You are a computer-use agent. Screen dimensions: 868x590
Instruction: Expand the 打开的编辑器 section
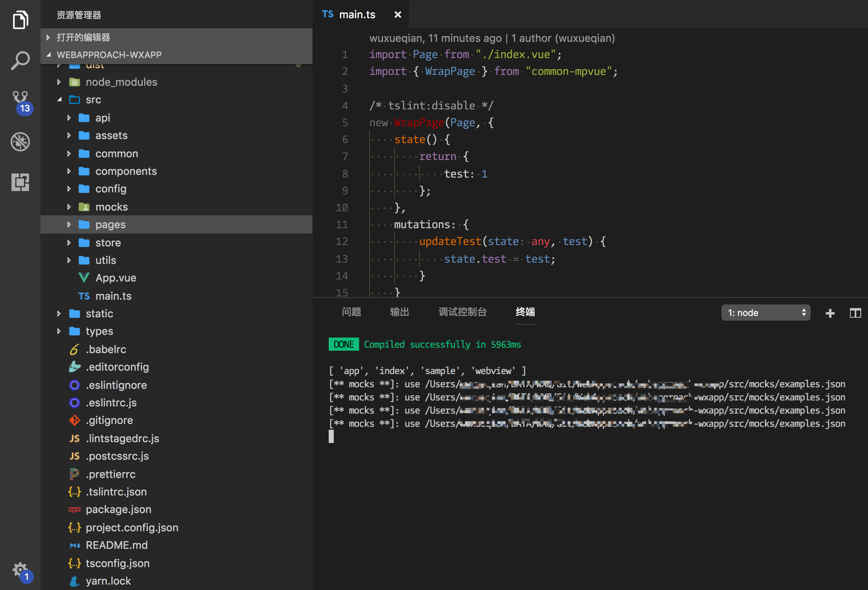tap(83, 37)
